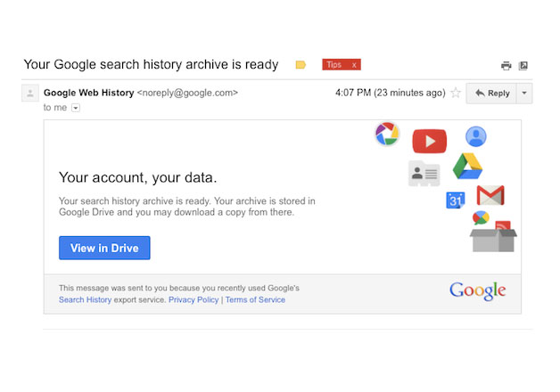The height and width of the screenshot is (392, 560).
Task: Click sender name Google Web History
Action: (x=88, y=93)
